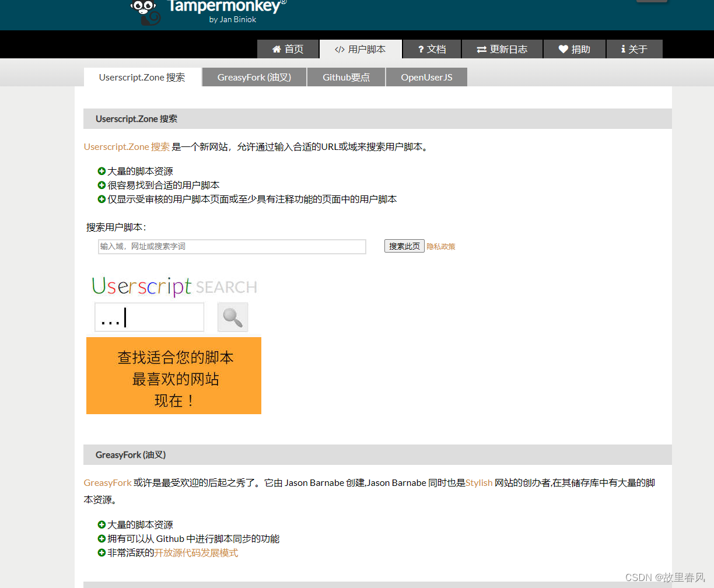Viewport: 714px width, 588px height.
Task: Click the 搜索用户脚本: label
Action: click(116, 228)
